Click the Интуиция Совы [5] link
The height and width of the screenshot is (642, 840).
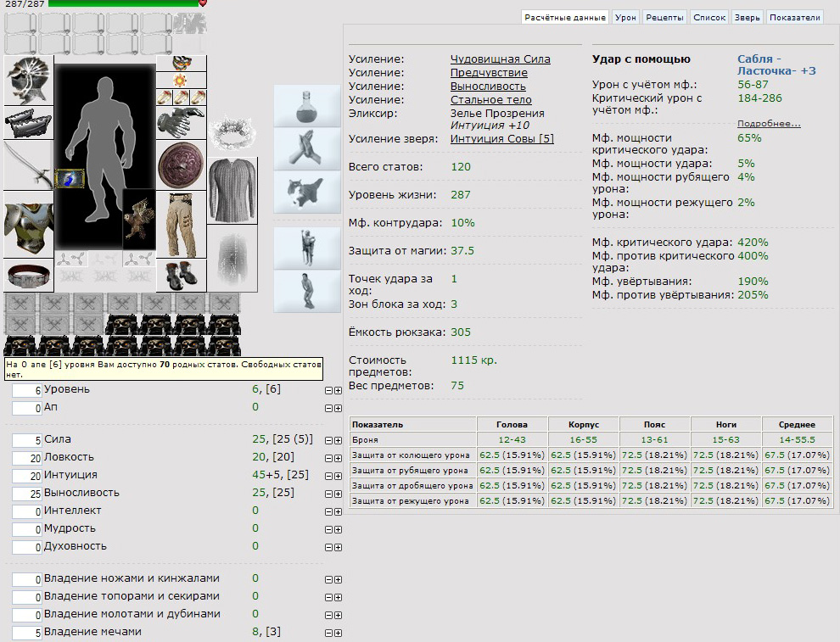pyautogui.click(x=502, y=139)
